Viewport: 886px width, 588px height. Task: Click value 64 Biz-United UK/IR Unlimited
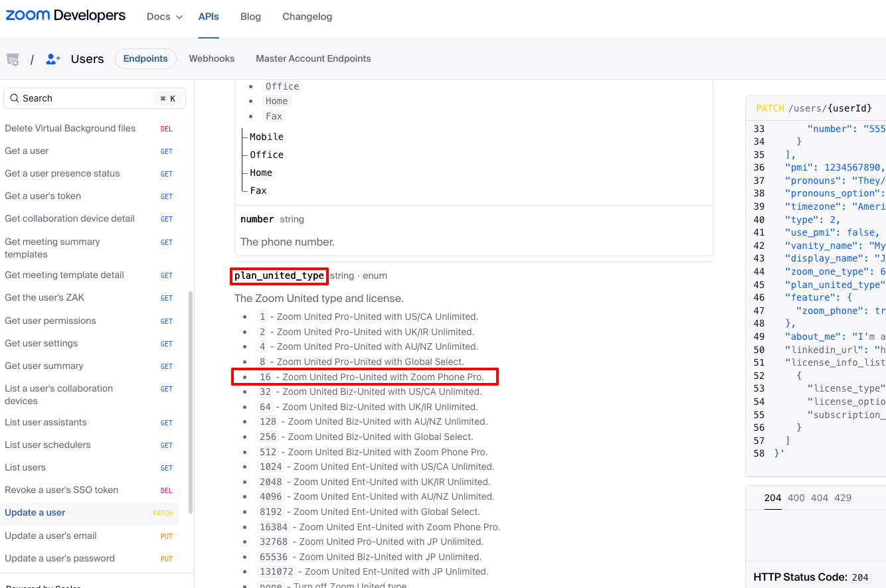(x=368, y=407)
